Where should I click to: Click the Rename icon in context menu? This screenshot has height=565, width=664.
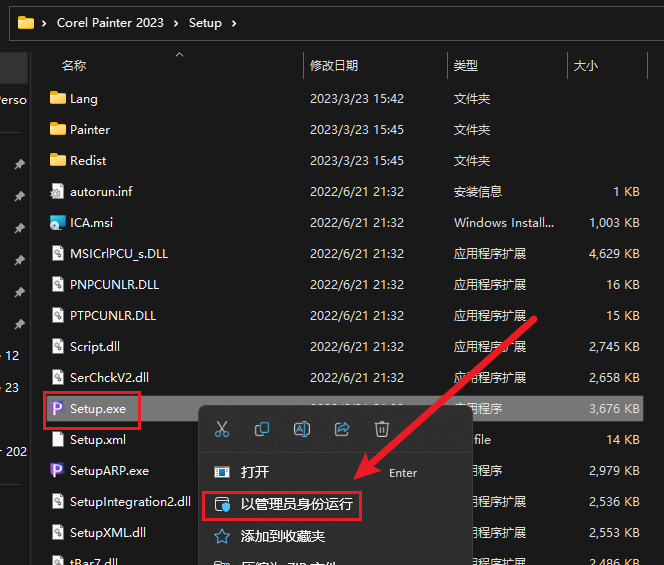coord(302,429)
